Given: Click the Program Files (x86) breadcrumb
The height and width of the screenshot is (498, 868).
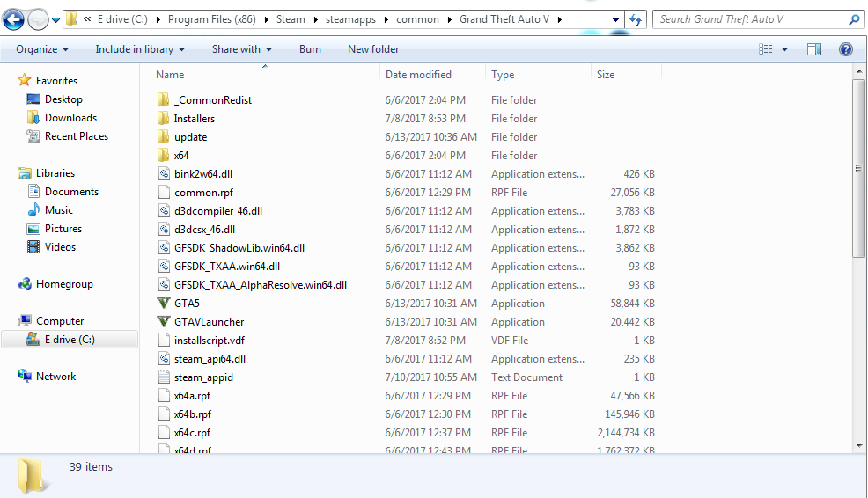Looking at the screenshot, I should tap(212, 19).
